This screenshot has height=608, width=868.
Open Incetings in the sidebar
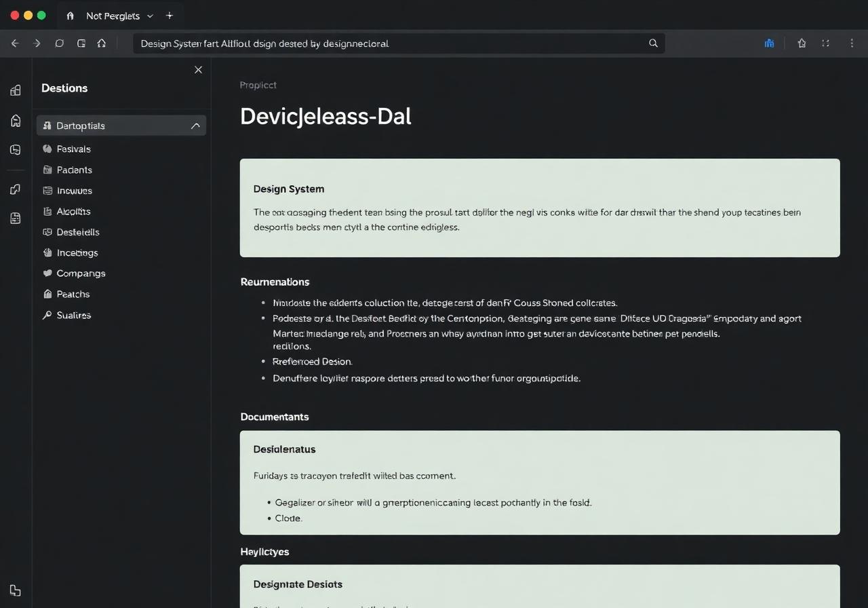(x=77, y=253)
